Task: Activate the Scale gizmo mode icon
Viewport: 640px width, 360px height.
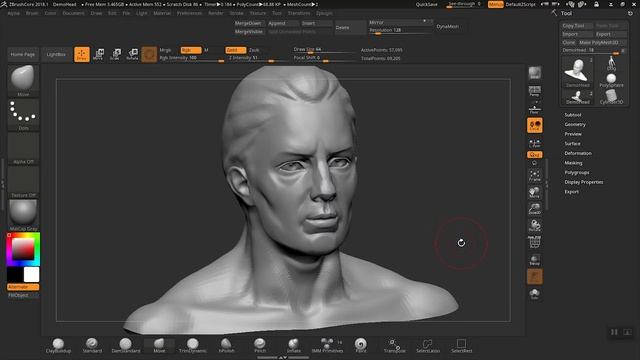Action: (x=116, y=54)
